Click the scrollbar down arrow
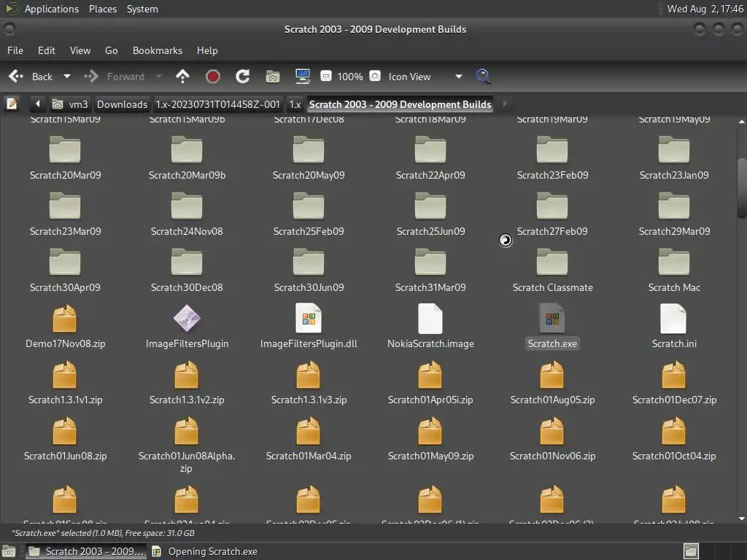This screenshot has width=747, height=560. pos(742,518)
